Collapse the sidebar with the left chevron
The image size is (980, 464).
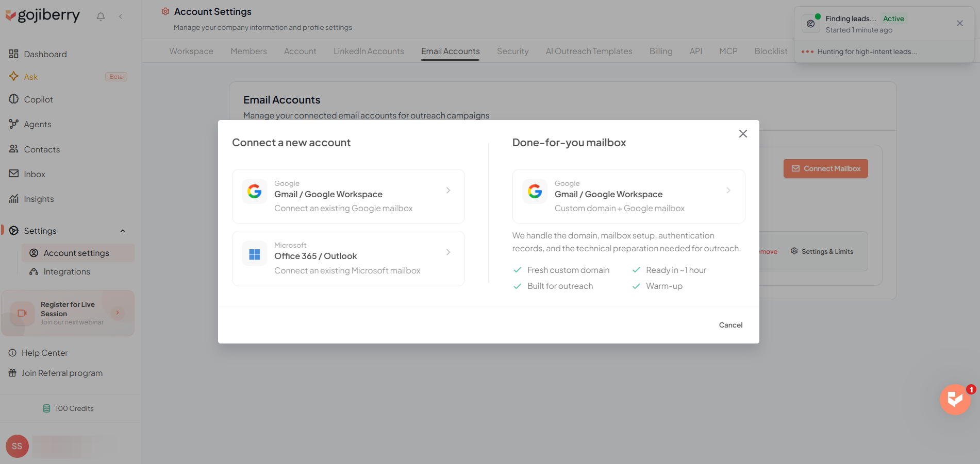pos(121,16)
